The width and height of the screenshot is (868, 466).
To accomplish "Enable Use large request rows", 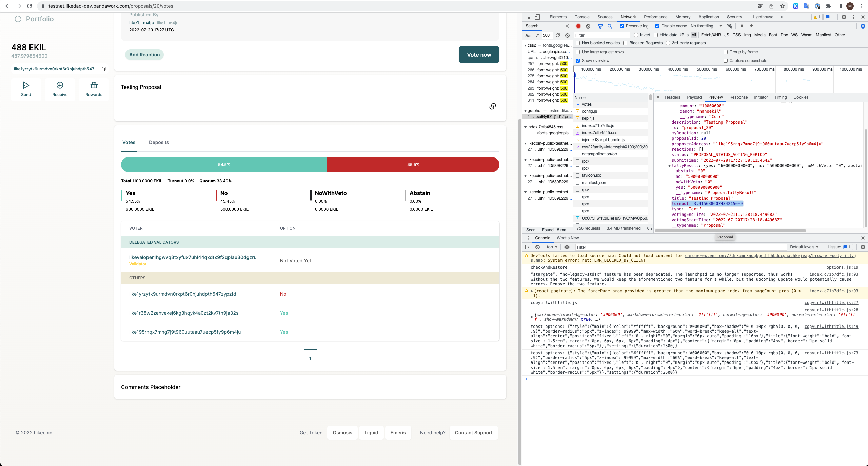I will click(x=578, y=52).
